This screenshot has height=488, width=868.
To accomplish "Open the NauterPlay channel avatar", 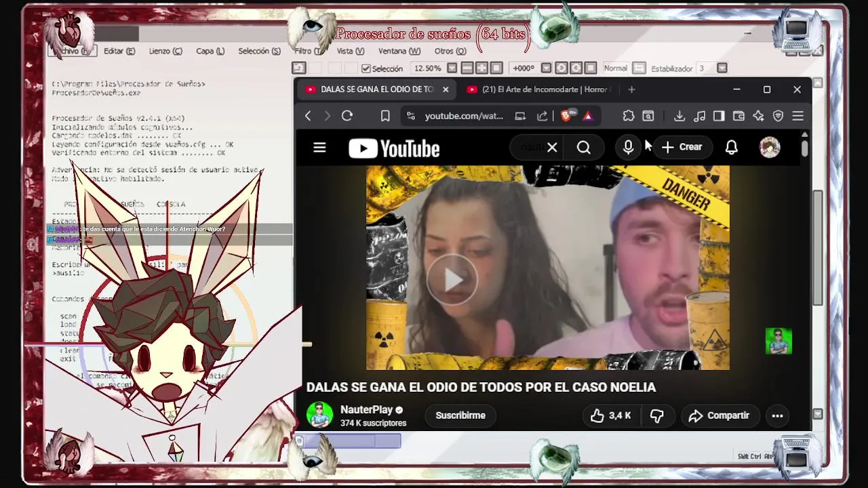I will pyautogui.click(x=319, y=415).
